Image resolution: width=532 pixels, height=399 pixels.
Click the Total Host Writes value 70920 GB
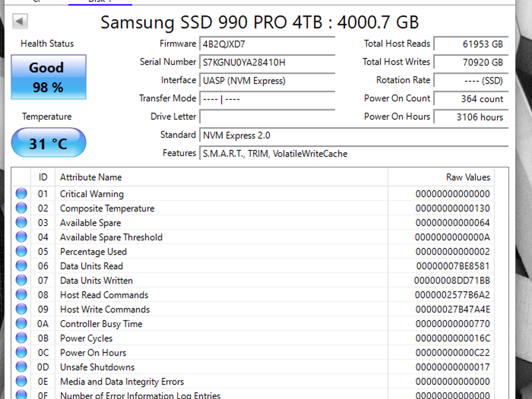471,62
